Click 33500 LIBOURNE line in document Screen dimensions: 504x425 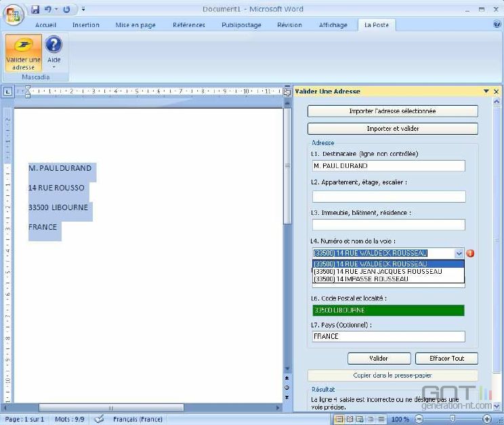pos(58,207)
